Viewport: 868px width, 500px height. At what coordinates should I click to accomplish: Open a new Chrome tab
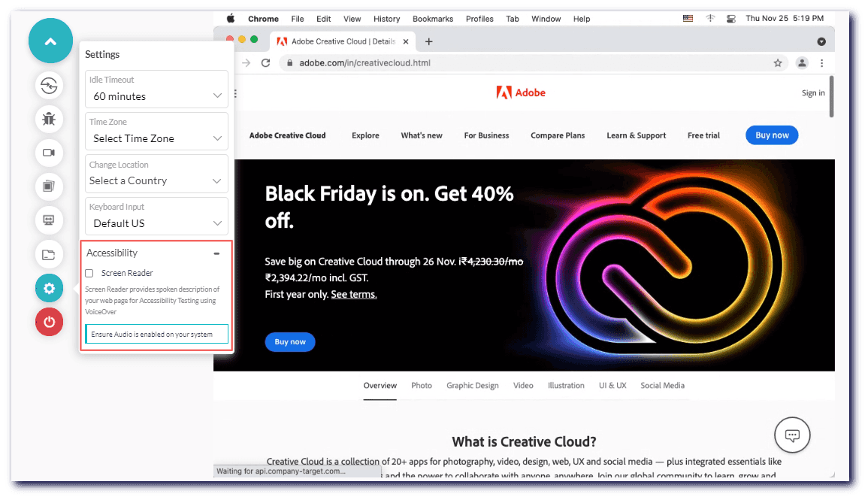pos(429,41)
